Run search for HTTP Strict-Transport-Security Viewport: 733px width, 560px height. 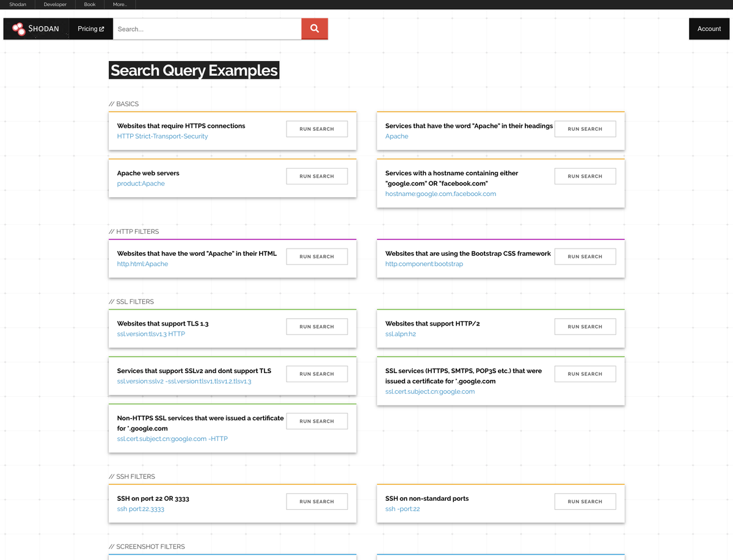point(317,129)
